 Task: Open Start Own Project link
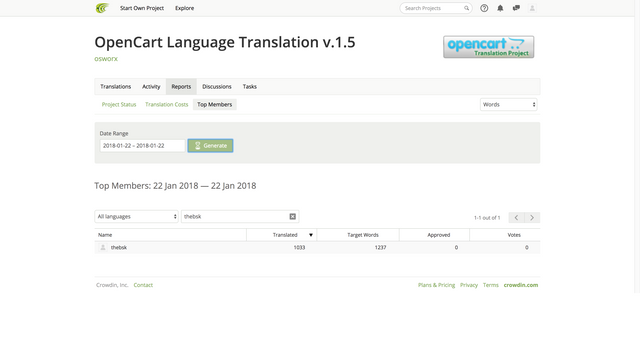coord(142,8)
